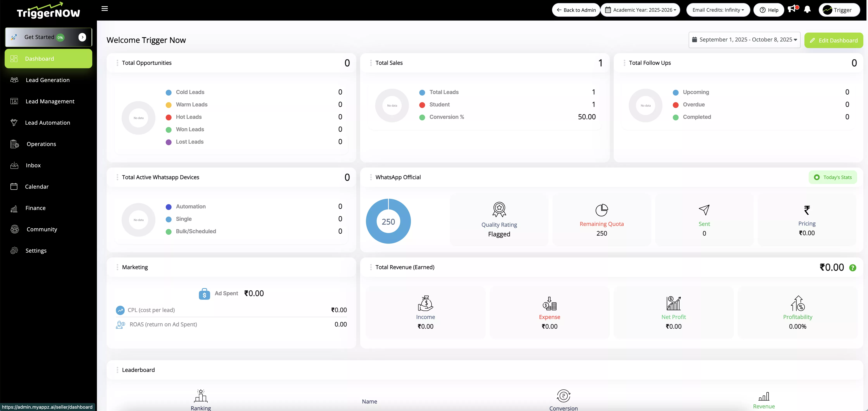
Task: Click the Net Profit chart icon
Action: 673,303
